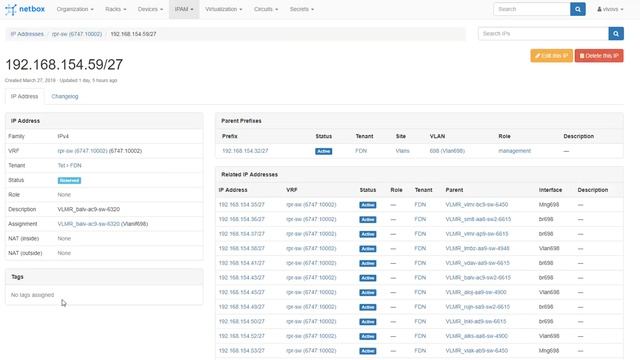
Task: Click the Edit this IP button
Action: 551,56
